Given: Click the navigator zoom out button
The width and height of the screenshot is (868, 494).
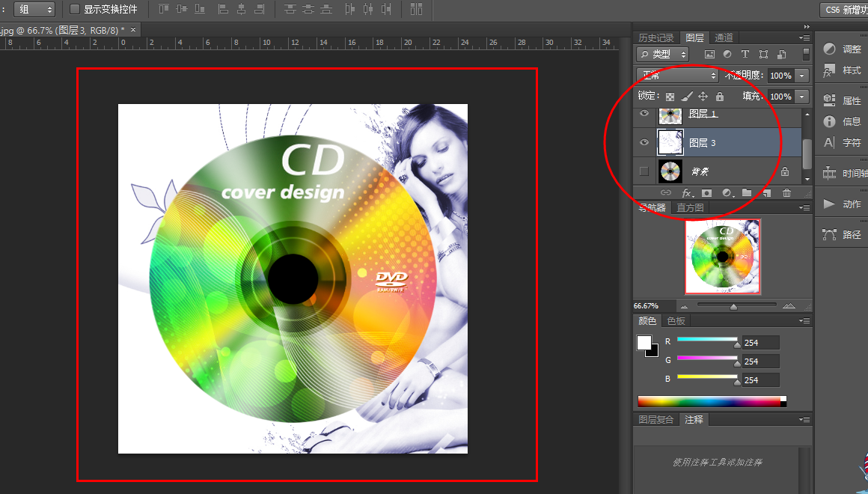Looking at the screenshot, I should pyautogui.click(x=685, y=306).
